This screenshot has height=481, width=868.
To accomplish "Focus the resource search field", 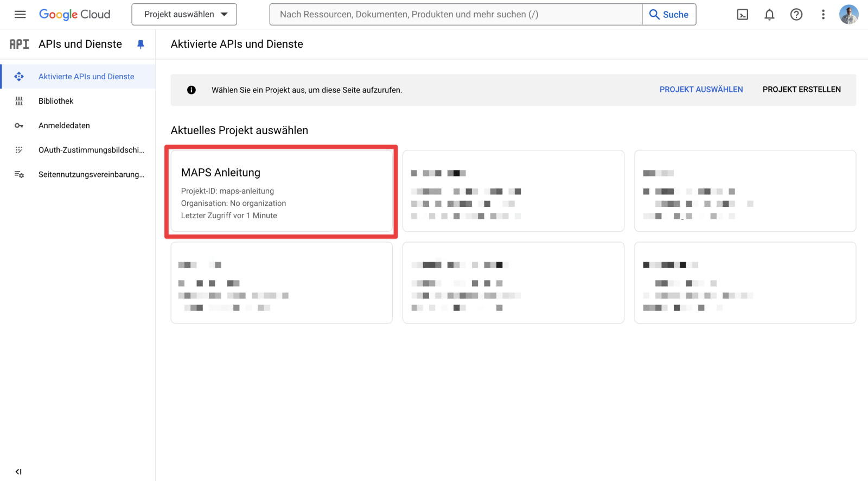I will coord(456,15).
